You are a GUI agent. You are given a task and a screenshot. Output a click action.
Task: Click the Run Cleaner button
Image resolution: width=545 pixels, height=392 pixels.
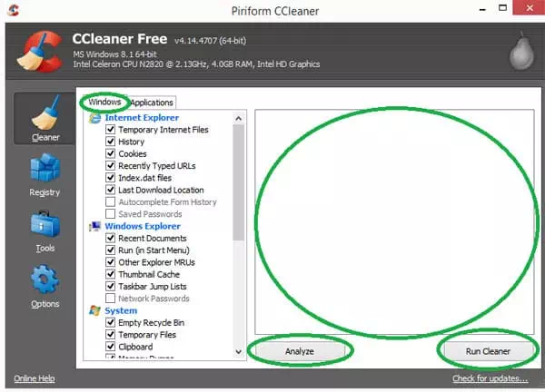tap(488, 351)
